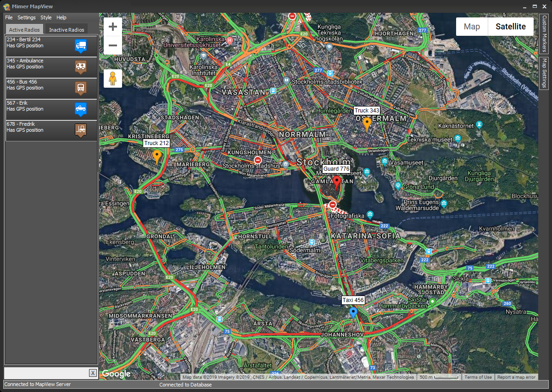Viewport: 552px width, 392px height.
Task: Click the Gröna Lund attraction icon
Action: (x=398, y=185)
